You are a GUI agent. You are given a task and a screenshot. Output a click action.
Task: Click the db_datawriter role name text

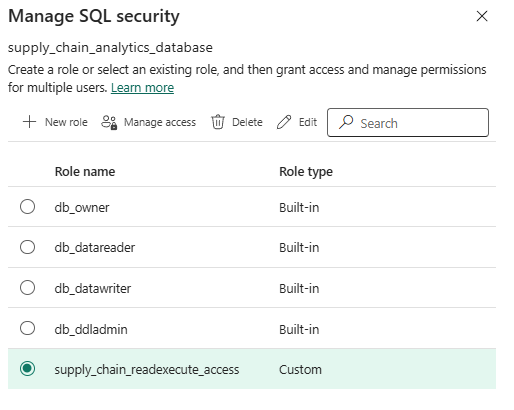pos(93,289)
